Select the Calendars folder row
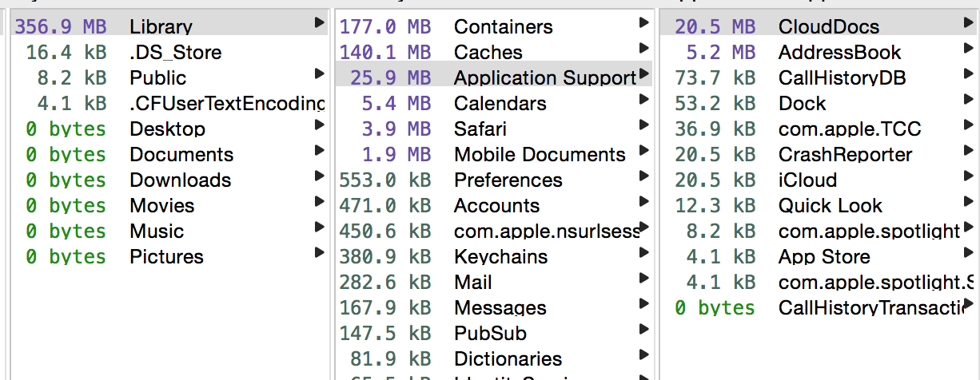The height and width of the screenshot is (380, 980). [493, 104]
